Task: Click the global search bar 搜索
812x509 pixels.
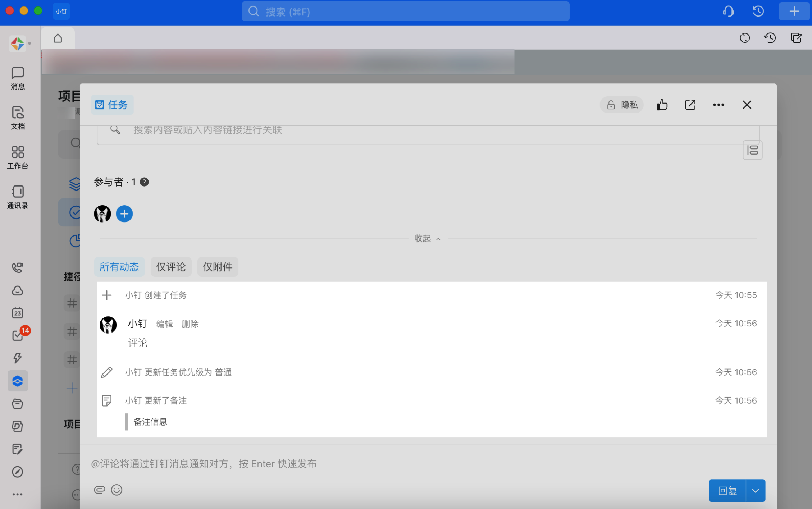Action: click(x=405, y=12)
